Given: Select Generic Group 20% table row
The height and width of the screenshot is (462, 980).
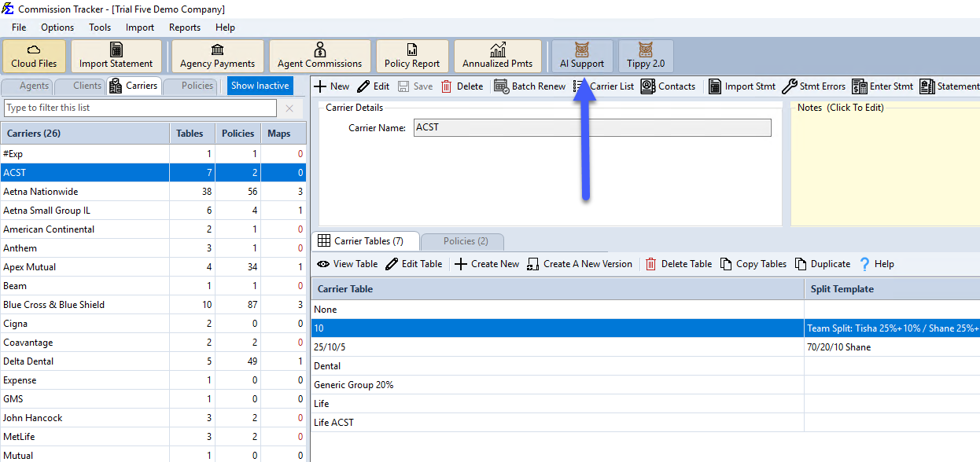Looking at the screenshot, I should coord(646,385).
